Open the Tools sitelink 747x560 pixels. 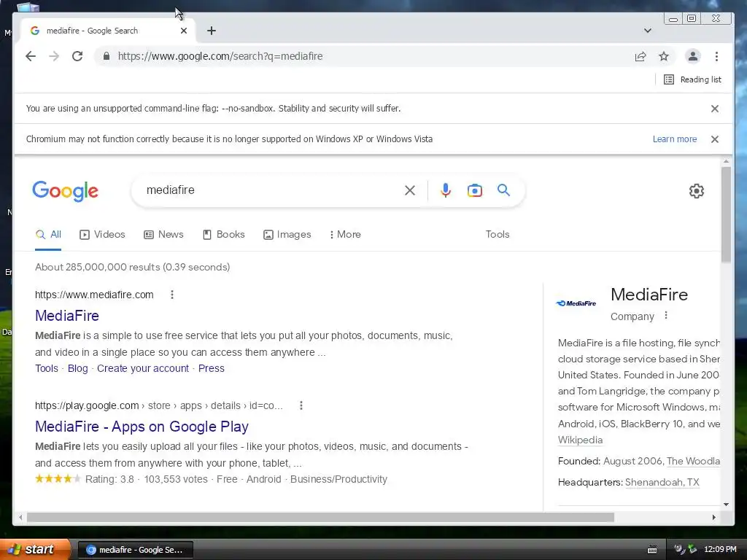tap(47, 368)
